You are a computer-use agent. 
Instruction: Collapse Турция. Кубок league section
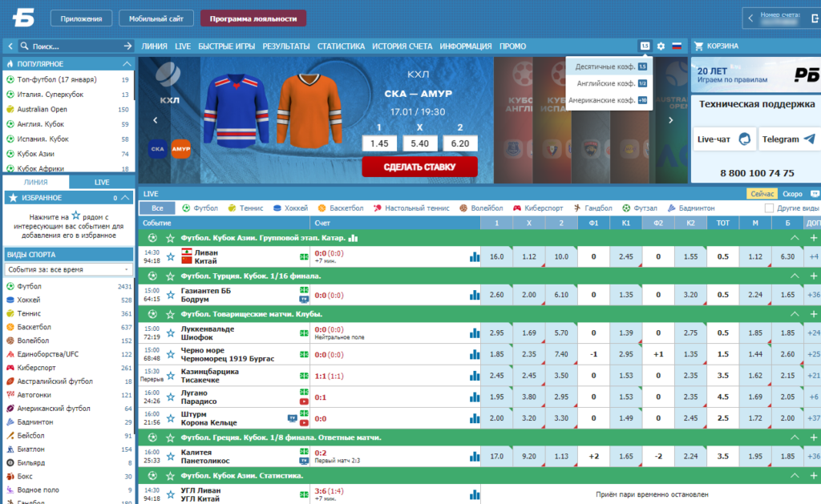tap(795, 276)
